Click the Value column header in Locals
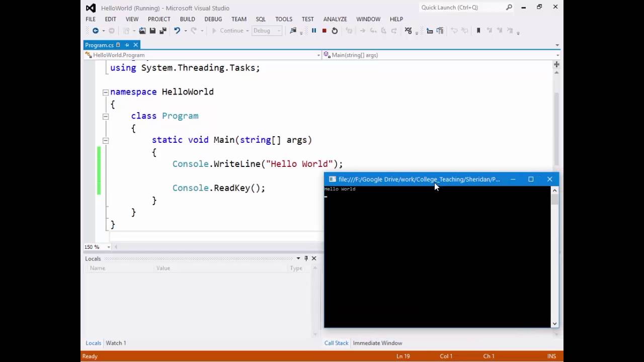The width and height of the screenshot is (644, 362). pos(163,268)
